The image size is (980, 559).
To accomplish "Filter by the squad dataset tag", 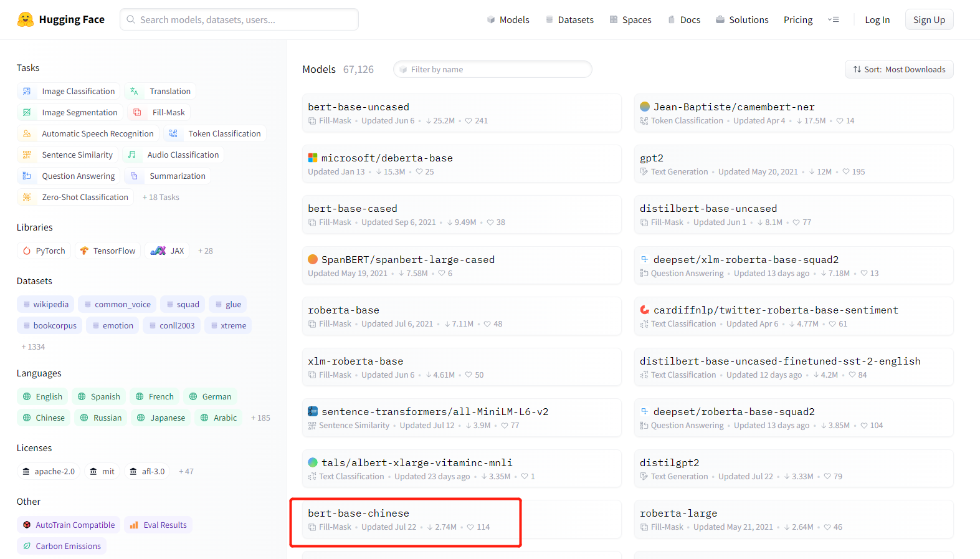I will tap(183, 305).
